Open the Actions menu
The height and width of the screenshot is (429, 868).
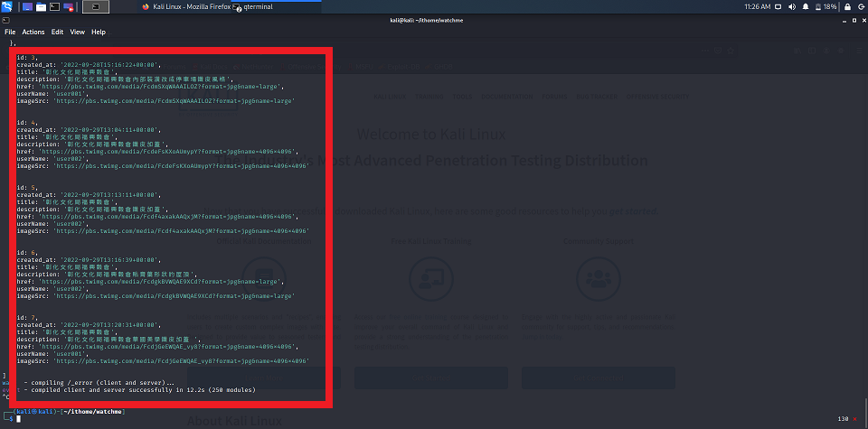click(x=33, y=33)
